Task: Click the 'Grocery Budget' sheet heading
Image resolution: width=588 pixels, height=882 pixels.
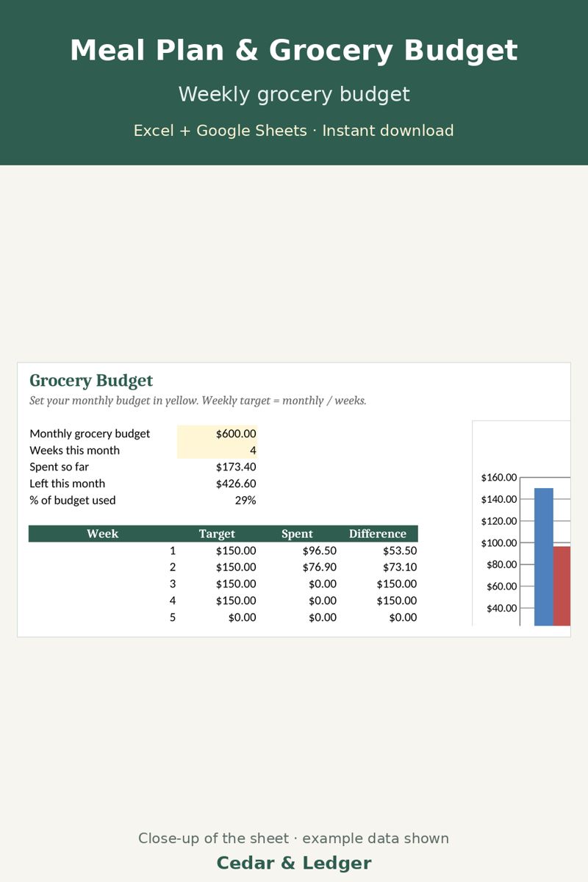Action: point(91,381)
